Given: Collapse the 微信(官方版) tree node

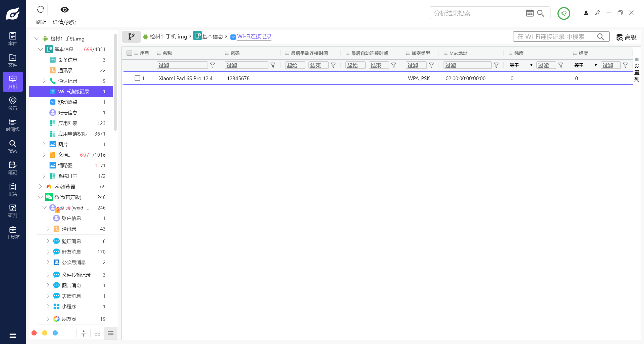Looking at the screenshot, I should (41, 197).
